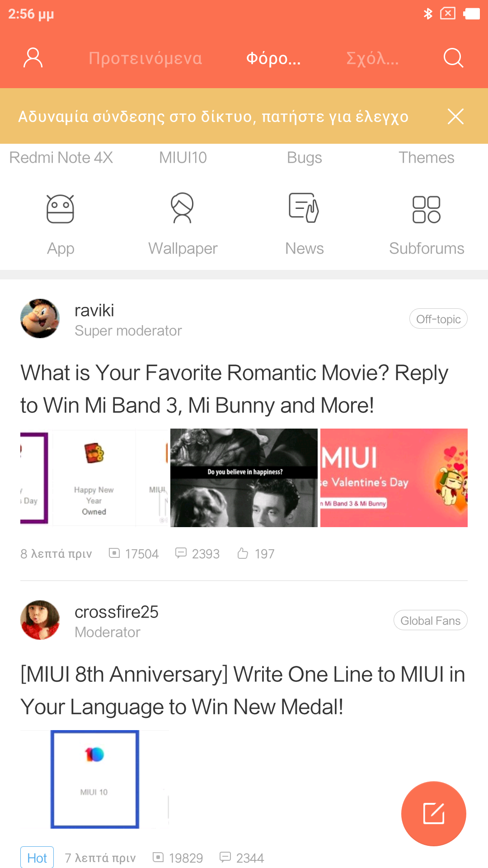Open the MIUI 8th Anniversary post title
Screen dimensions: 488x868
[x=243, y=690]
